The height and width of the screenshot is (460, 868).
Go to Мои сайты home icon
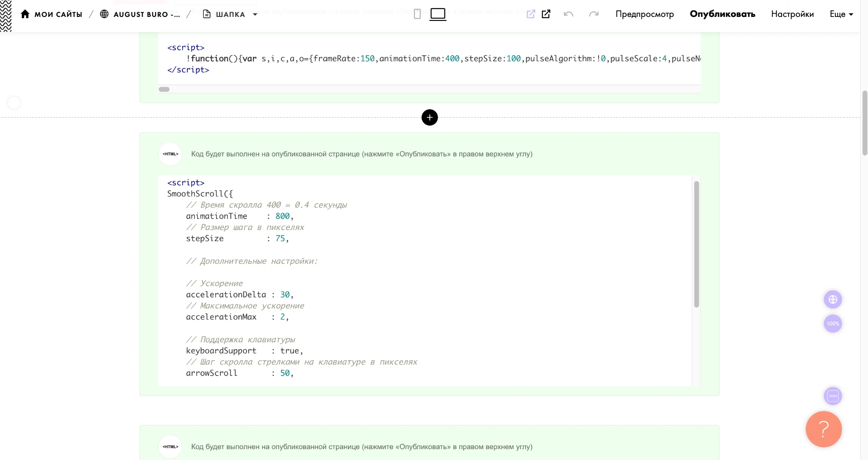pos(25,14)
